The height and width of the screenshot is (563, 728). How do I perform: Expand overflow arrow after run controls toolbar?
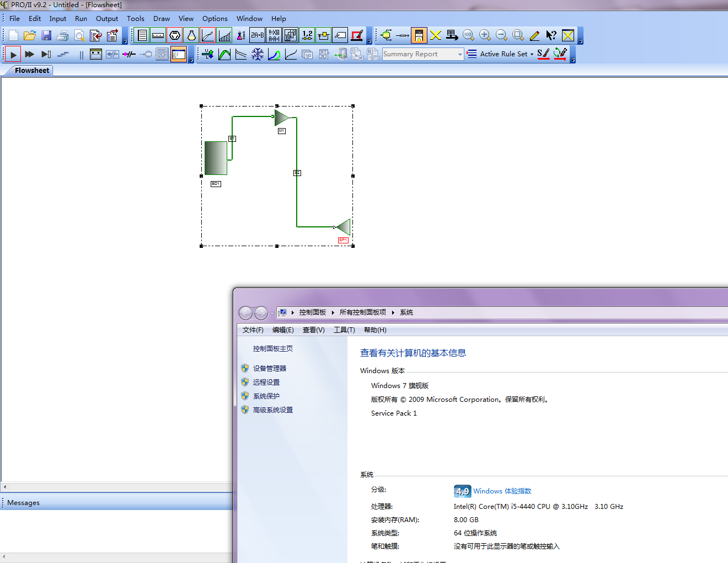click(x=191, y=60)
